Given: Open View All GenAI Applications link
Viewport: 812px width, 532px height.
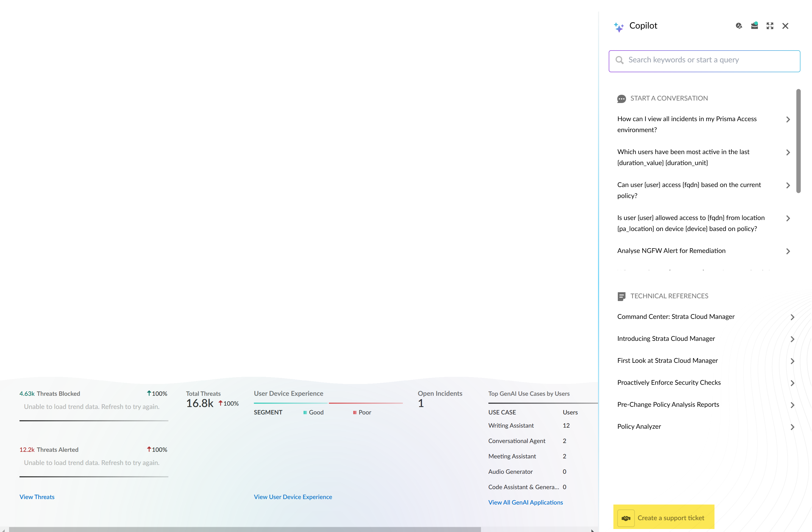Looking at the screenshot, I should (525, 502).
